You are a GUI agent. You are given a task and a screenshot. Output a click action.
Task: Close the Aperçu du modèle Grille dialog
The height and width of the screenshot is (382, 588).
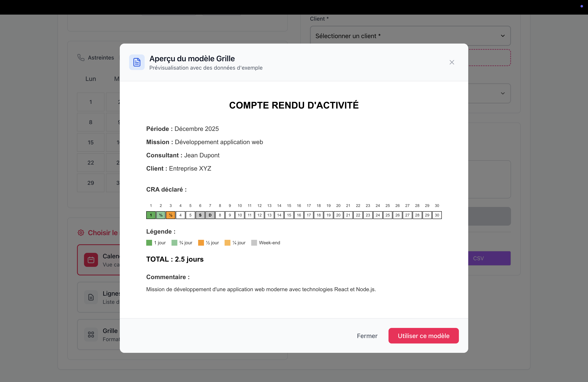(452, 62)
